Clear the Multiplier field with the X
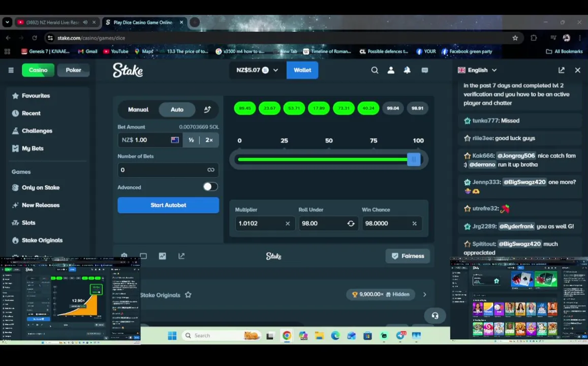Image resolution: width=588 pixels, height=366 pixels. (x=288, y=224)
